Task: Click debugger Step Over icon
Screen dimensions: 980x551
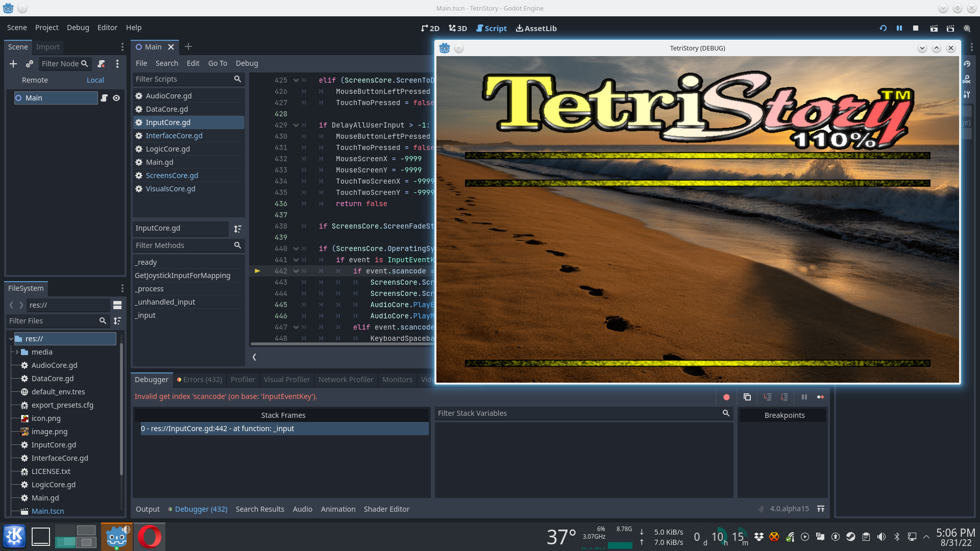Action: pos(785,397)
